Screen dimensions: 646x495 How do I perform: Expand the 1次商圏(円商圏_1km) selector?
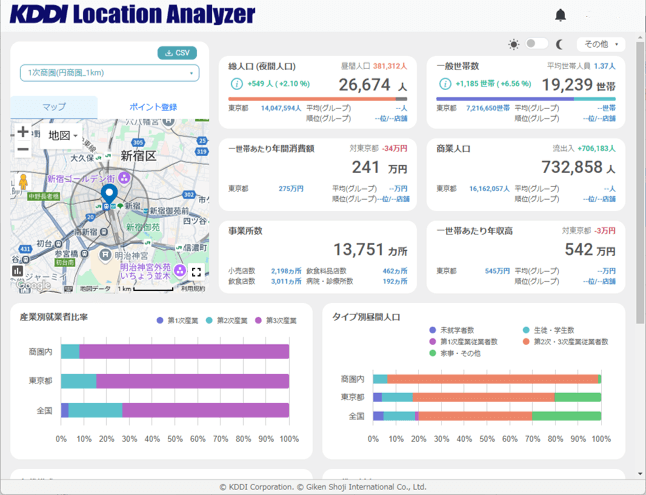click(110, 73)
